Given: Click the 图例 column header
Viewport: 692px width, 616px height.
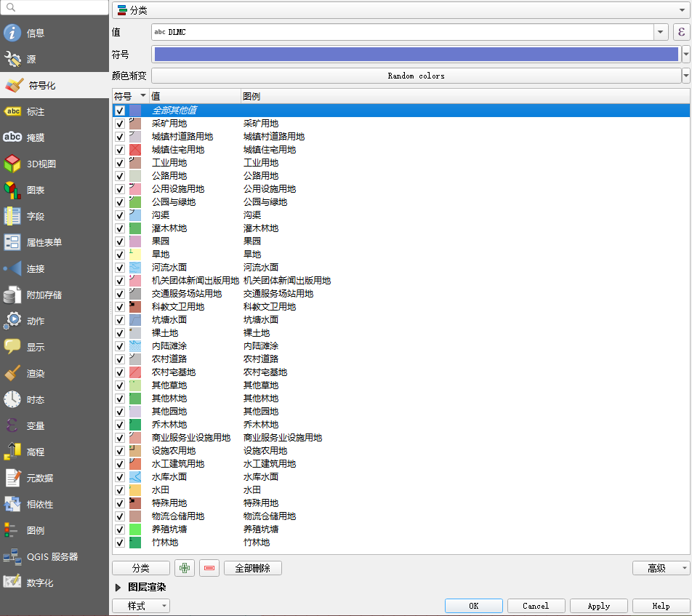Looking at the screenshot, I should click(x=465, y=96).
